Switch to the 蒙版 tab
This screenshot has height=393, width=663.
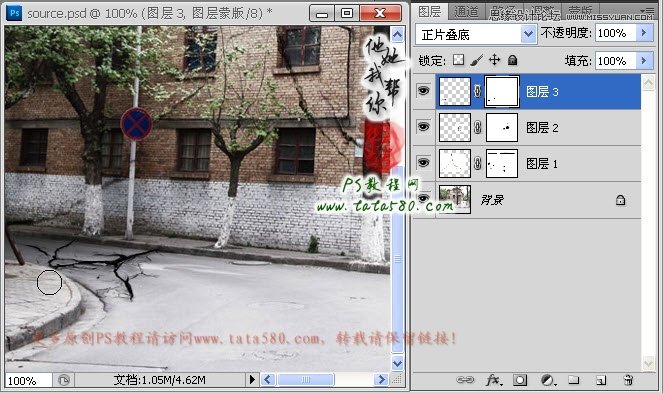[x=580, y=11]
